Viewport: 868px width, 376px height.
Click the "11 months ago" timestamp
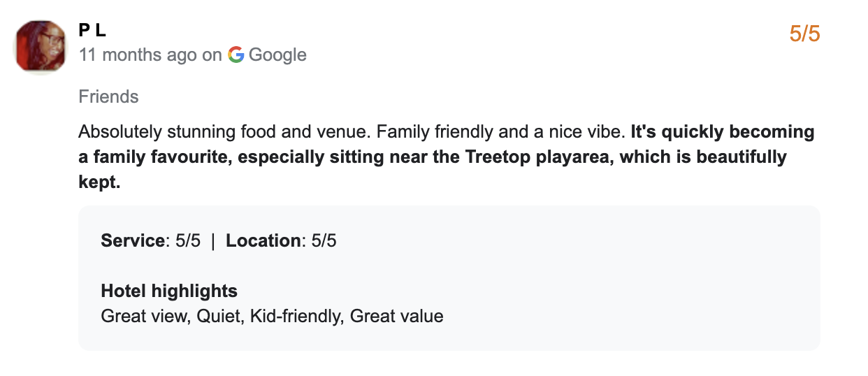pyautogui.click(x=138, y=55)
